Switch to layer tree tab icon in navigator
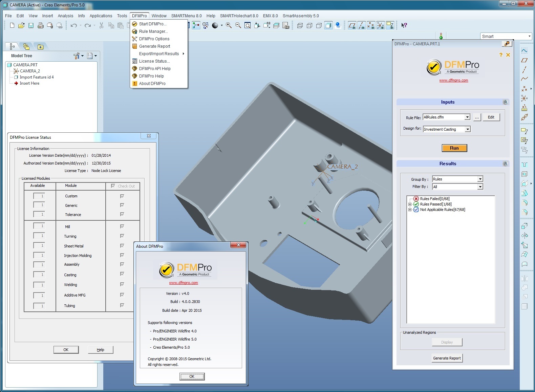The image size is (535, 392). tap(26, 47)
